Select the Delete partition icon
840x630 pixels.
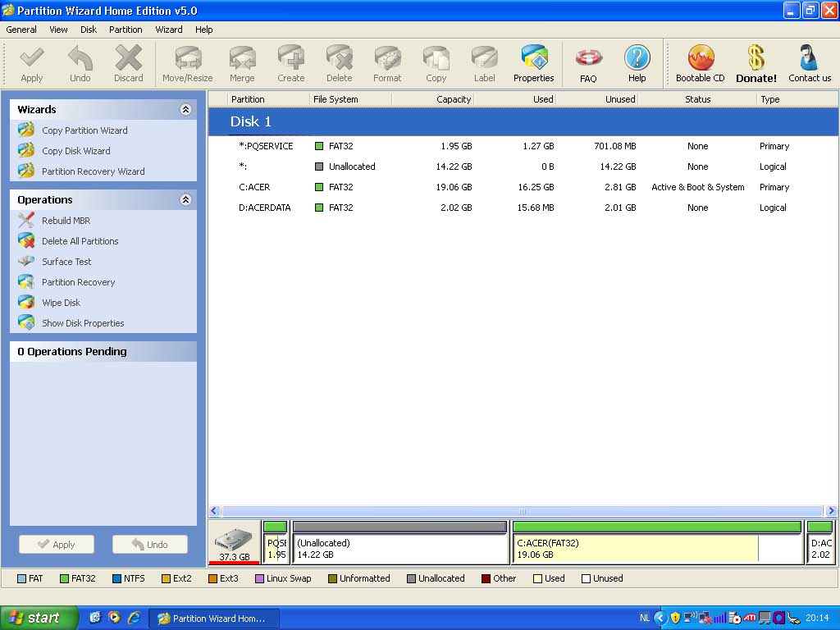[x=340, y=58]
